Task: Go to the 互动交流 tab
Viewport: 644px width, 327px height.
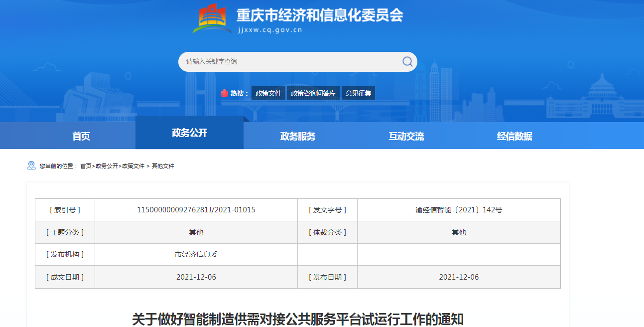Action: coord(406,136)
